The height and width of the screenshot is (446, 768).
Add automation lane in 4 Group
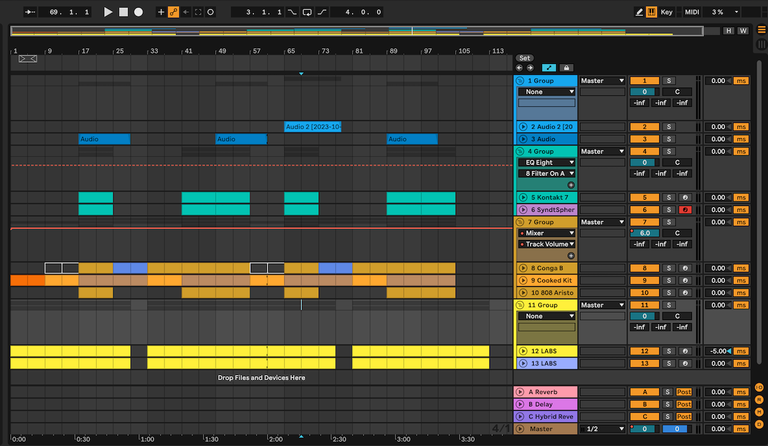coord(571,185)
